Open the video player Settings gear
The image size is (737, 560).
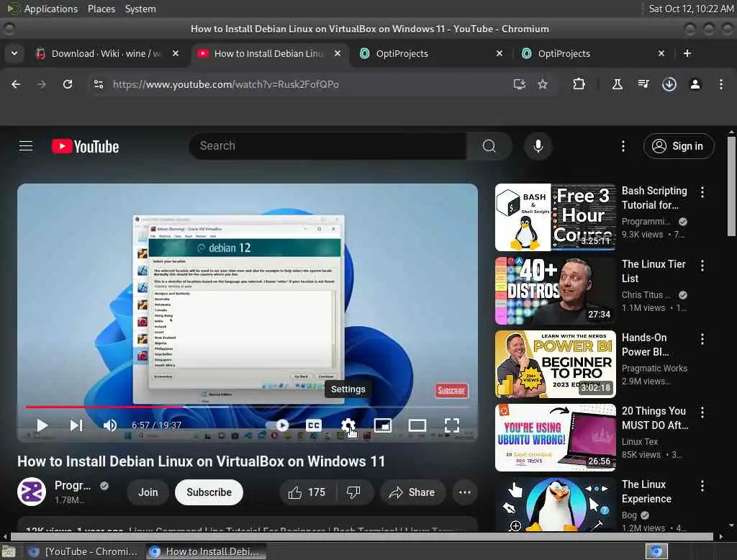coord(348,425)
